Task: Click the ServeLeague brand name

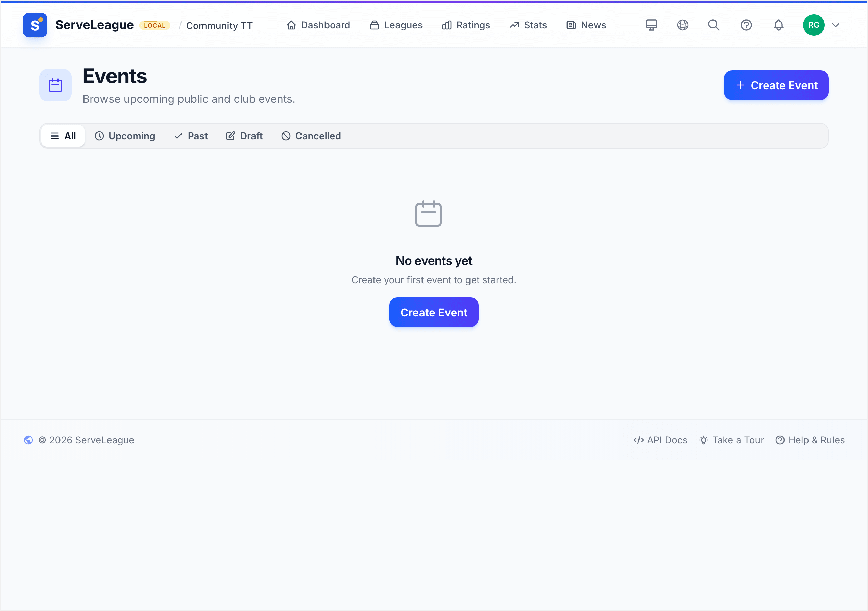Action: point(94,25)
